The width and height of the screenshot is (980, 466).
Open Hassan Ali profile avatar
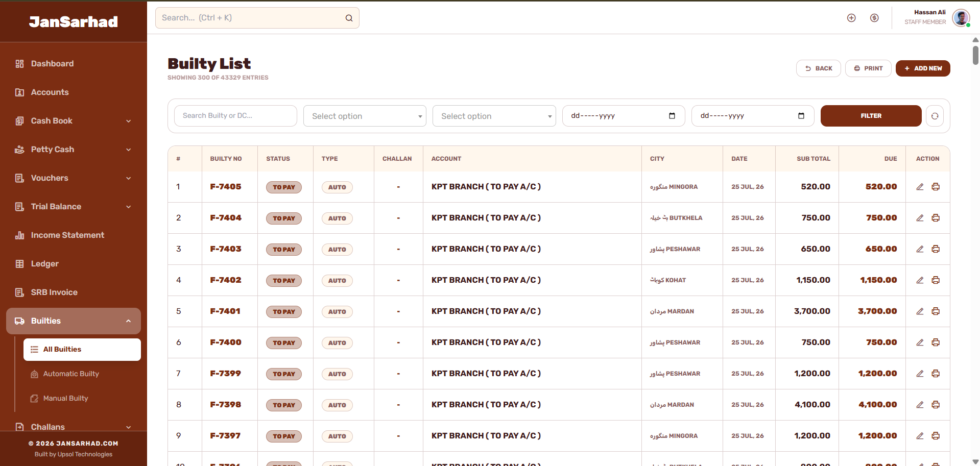click(x=961, y=18)
